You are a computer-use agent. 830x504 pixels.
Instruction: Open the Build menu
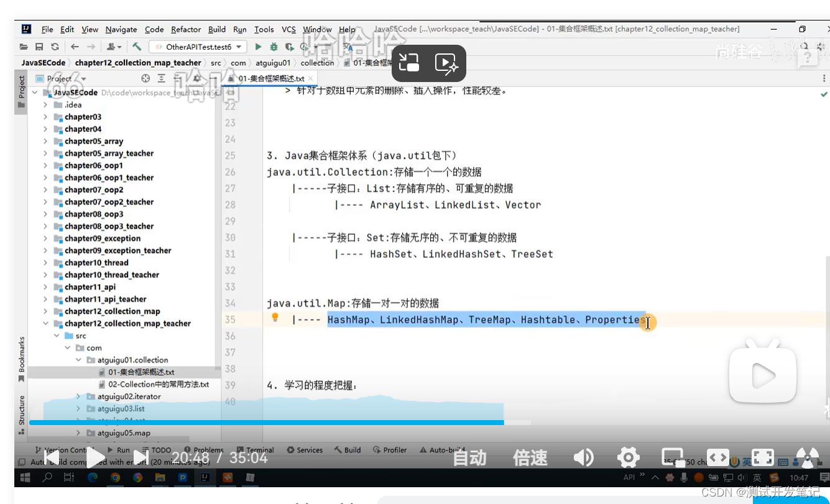tap(217, 29)
